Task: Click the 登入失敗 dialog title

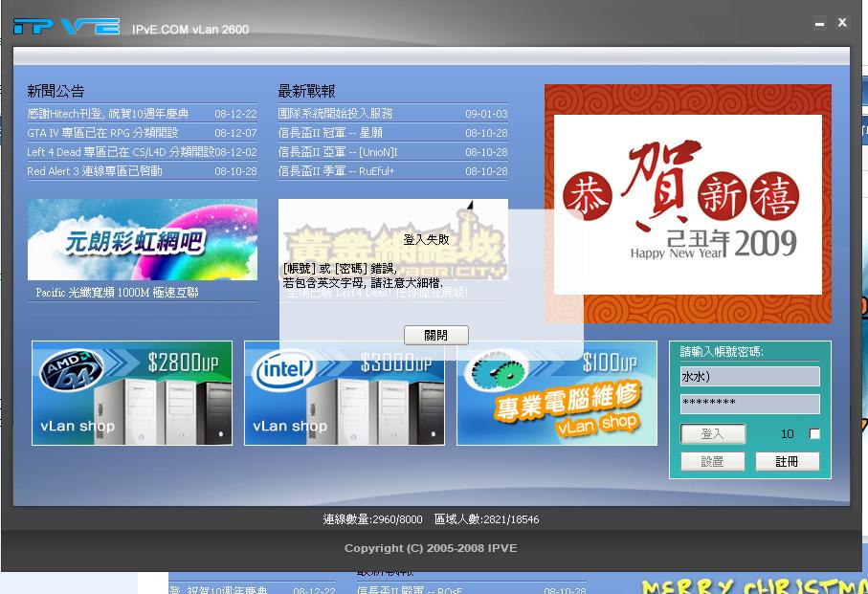Action: pyautogui.click(x=426, y=239)
